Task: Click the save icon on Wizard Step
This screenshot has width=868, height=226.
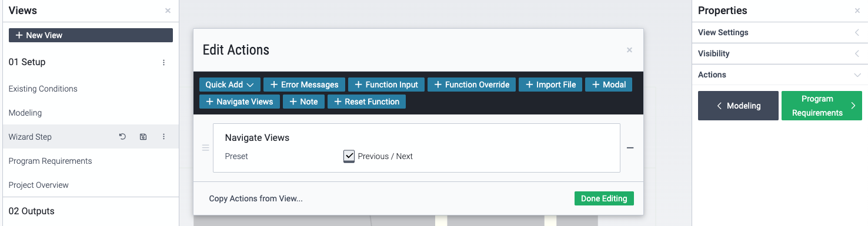Action: click(x=143, y=137)
